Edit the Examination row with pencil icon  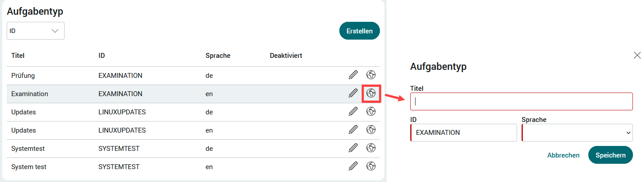click(x=353, y=93)
